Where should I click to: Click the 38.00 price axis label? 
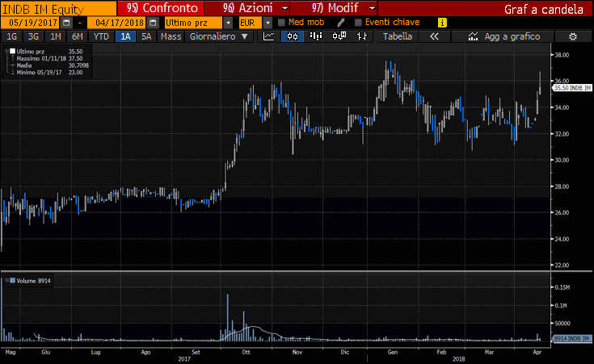pos(562,55)
